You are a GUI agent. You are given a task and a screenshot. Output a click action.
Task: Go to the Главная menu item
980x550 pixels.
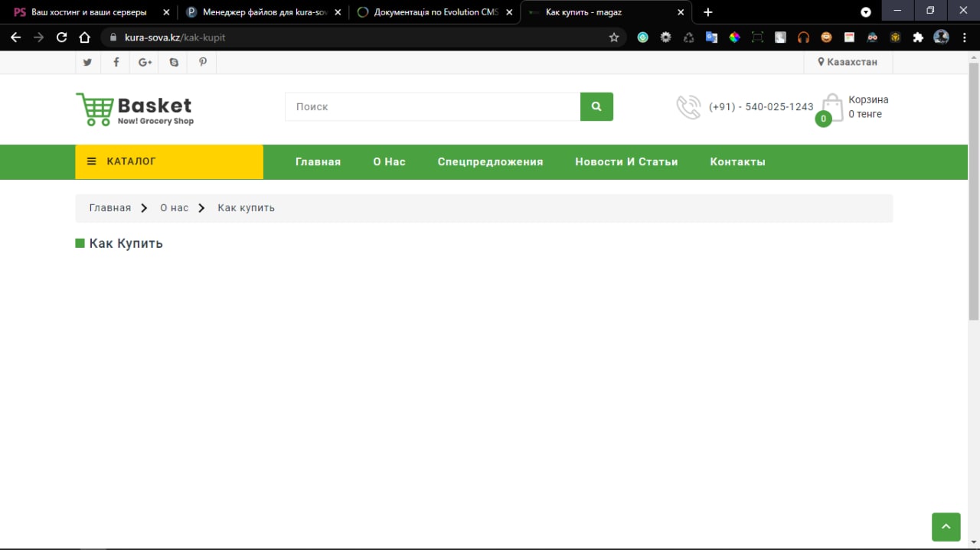318,161
